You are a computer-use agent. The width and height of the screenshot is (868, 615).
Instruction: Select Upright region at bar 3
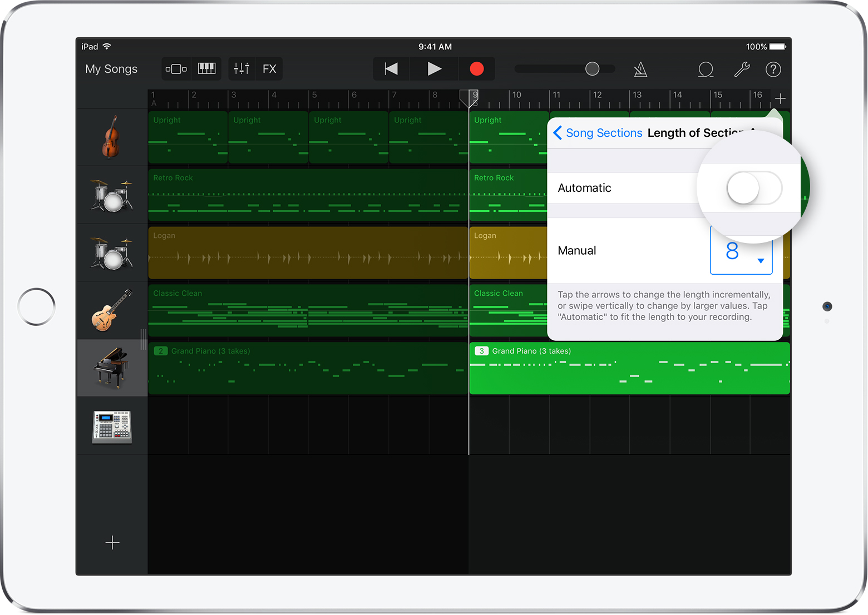pyautogui.click(x=268, y=137)
